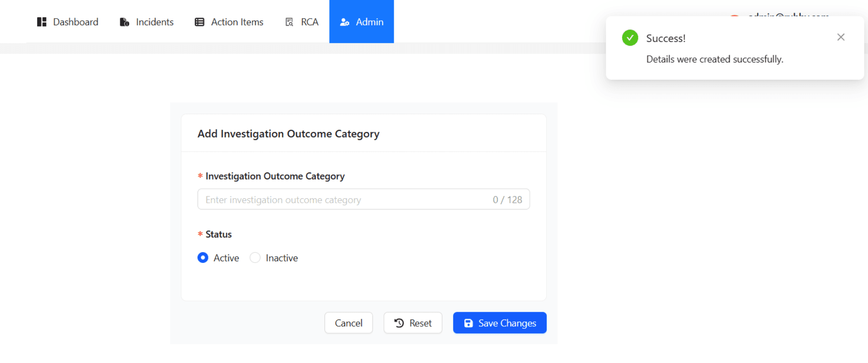Focus the investigation outcome category field
This screenshot has width=868, height=363.
[363, 199]
